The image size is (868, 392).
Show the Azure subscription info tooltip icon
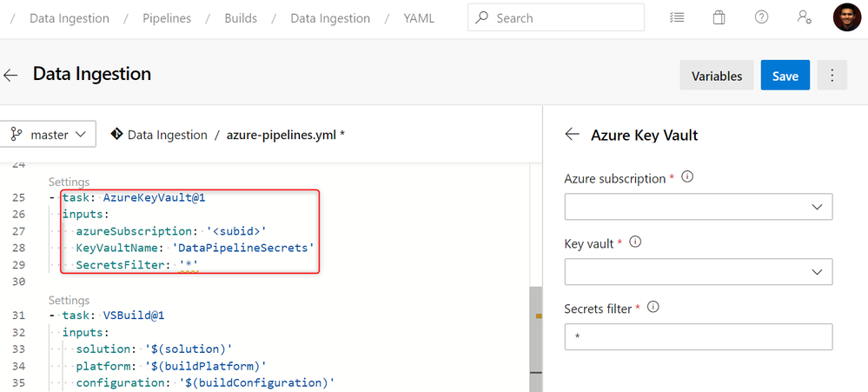point(687,177)
